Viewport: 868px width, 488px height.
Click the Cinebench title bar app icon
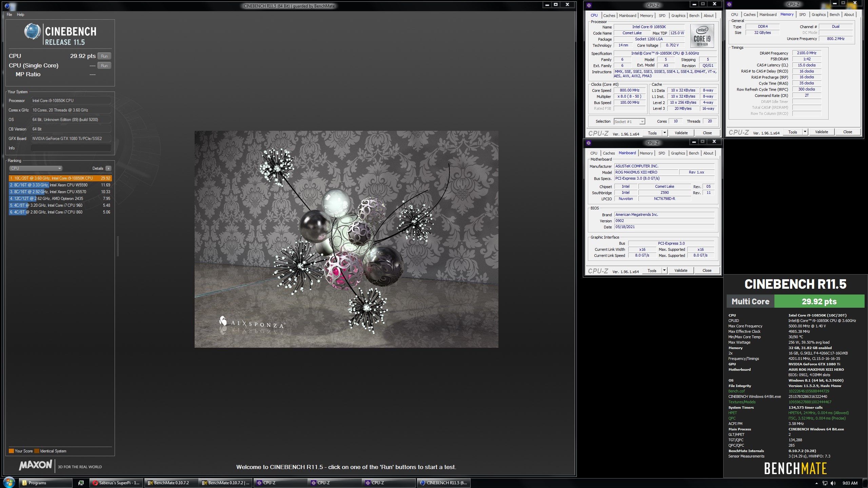(x=7, y=5)
